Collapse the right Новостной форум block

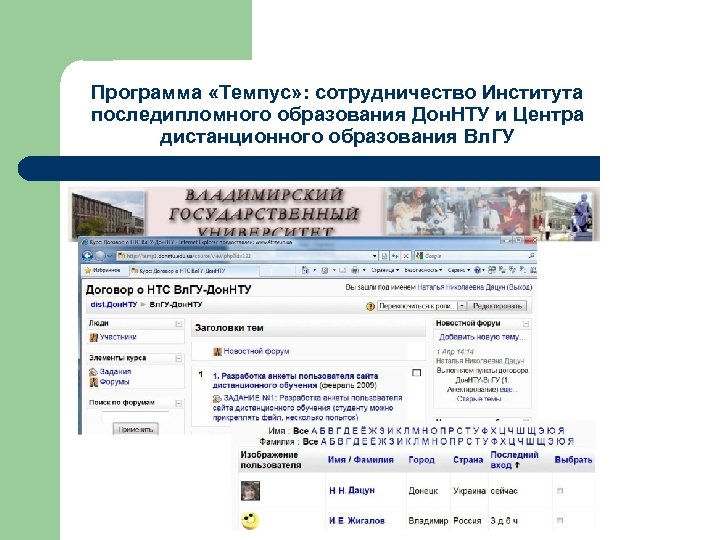point(526,324)
